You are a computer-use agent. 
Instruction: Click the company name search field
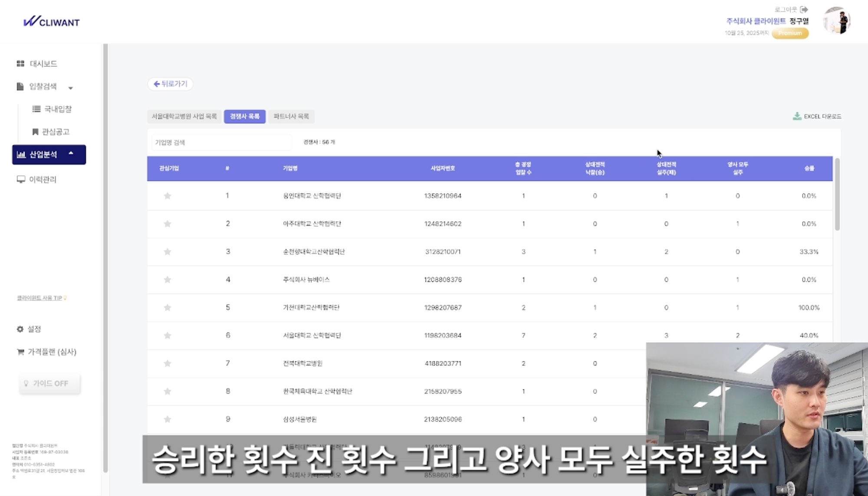(221, 142)
